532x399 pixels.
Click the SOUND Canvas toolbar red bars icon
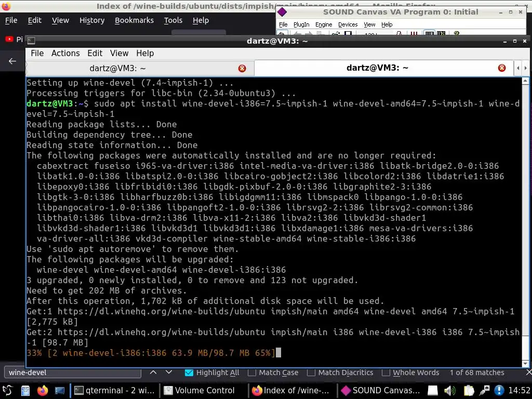click(x=414, y=33)
